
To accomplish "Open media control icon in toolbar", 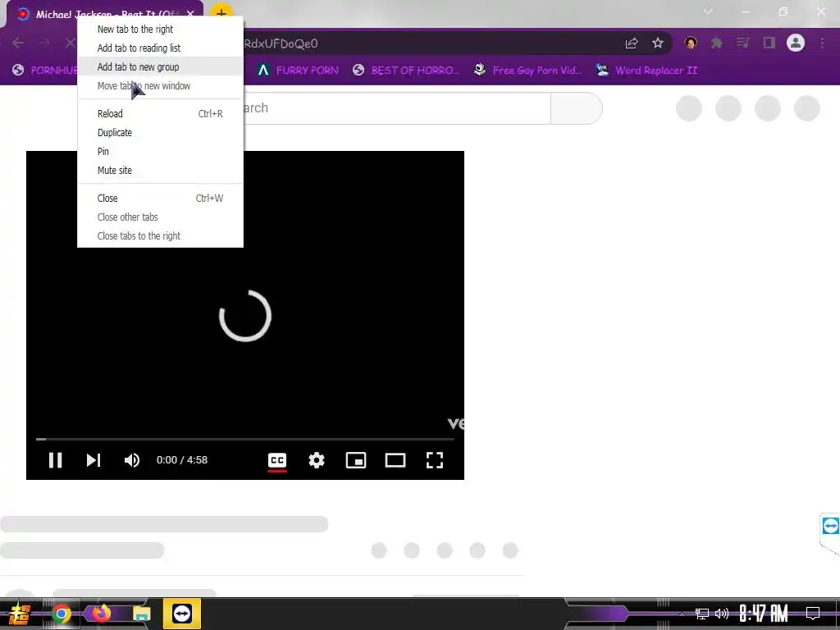I will point(743,43).
